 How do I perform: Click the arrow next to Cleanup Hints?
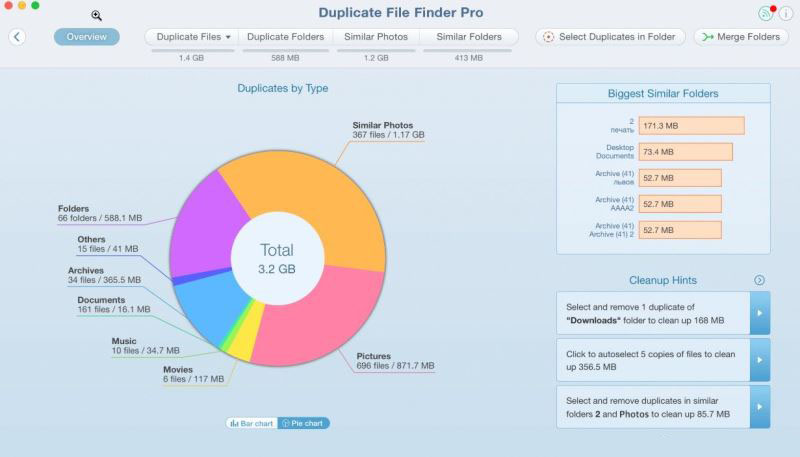coord(759,280)
